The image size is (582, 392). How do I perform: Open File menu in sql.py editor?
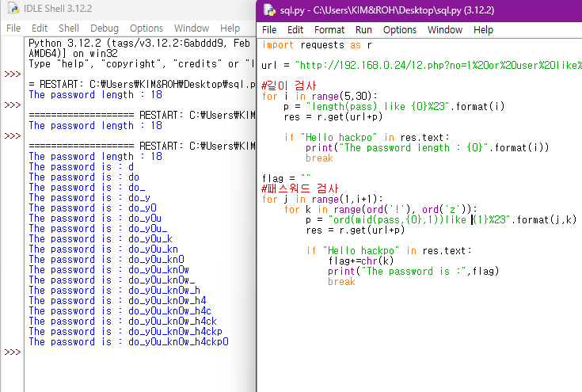coord(269,30)
